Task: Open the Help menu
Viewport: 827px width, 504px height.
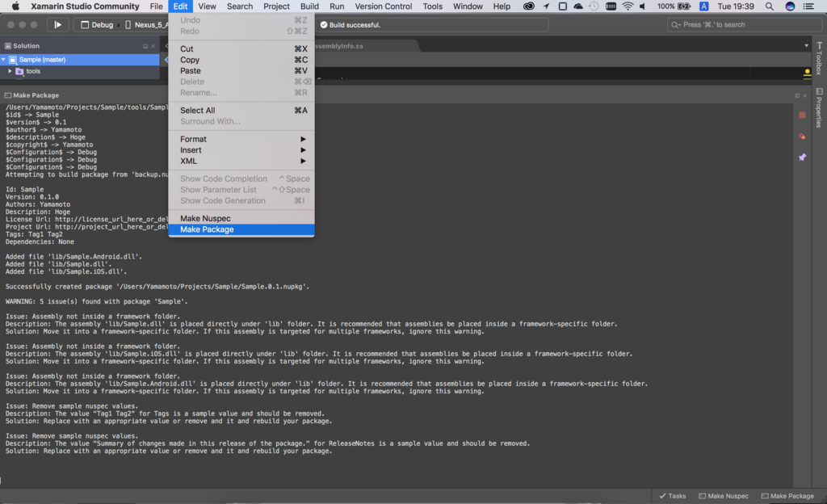Action: 502,6
